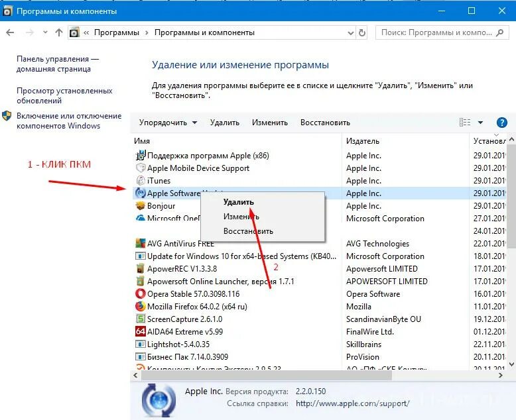Viewport: 516px width, 420px height.
Task: Choose Восстановить in the context menu
Action: tap(248, 231)
